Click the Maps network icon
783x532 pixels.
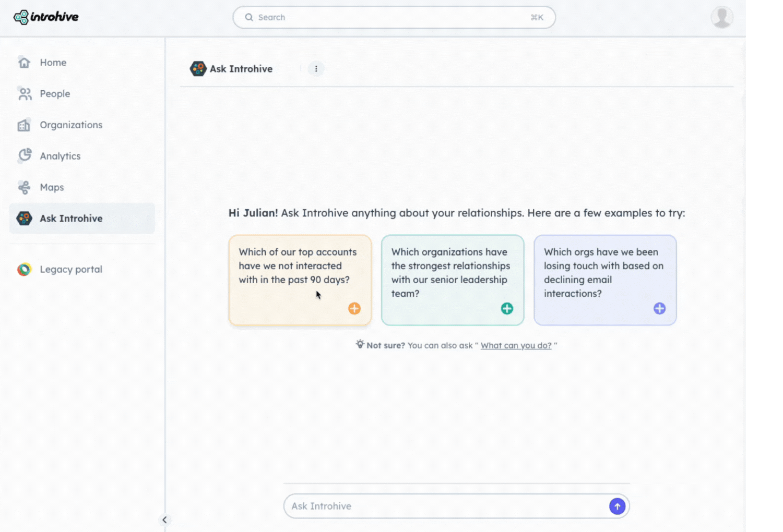[24, 187]
